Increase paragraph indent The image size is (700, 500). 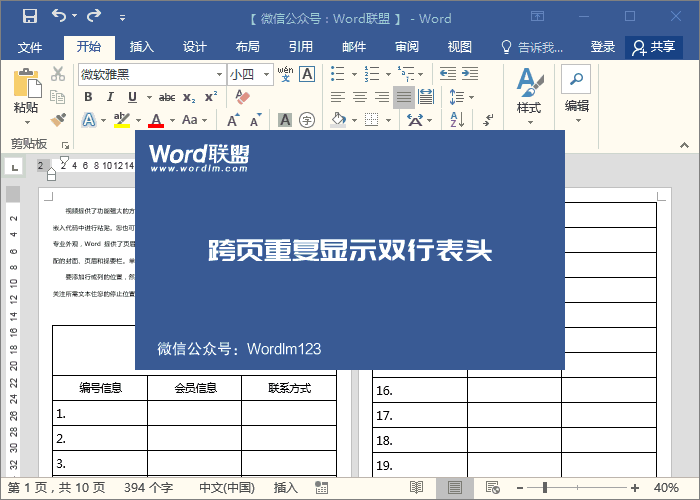470,74
